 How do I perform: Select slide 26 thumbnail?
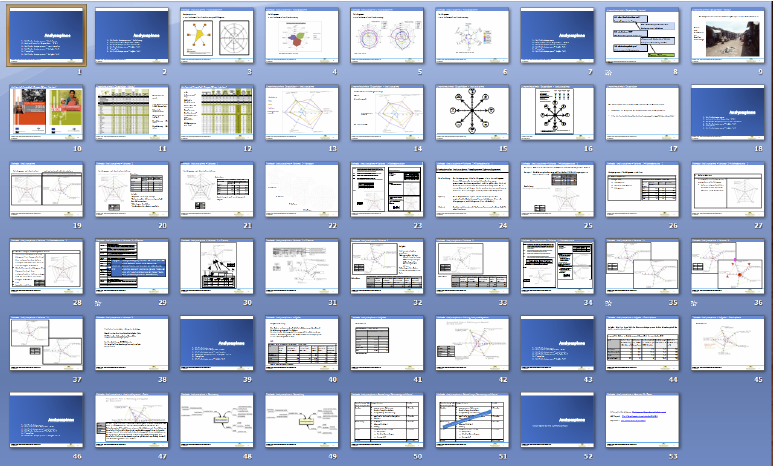click(x=642, y=190)
